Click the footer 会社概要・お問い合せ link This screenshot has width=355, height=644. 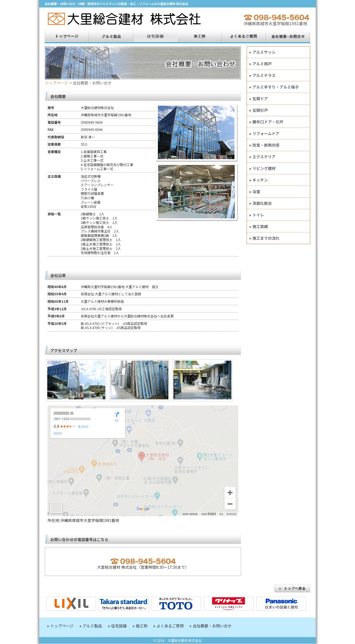point(211,626)
